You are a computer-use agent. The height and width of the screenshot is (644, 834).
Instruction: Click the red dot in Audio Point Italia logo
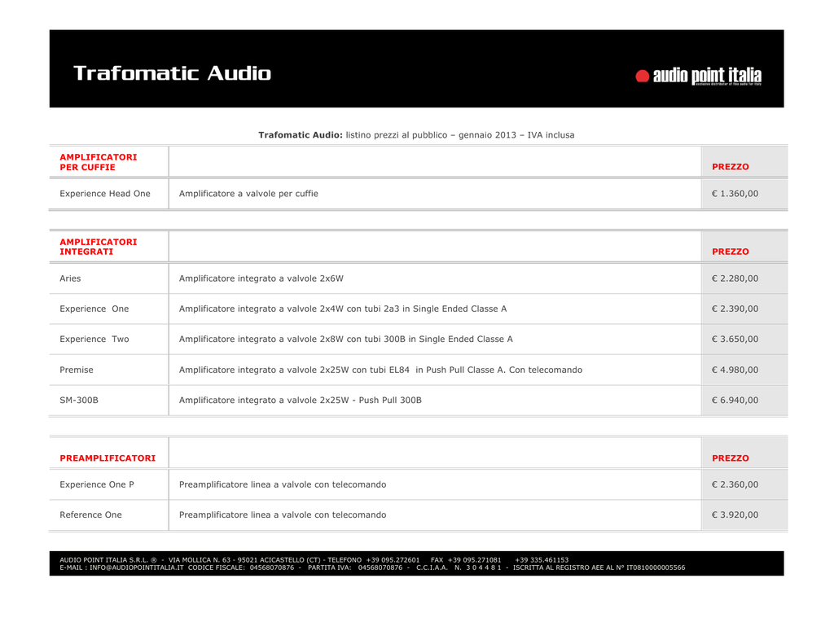point(642,76)
